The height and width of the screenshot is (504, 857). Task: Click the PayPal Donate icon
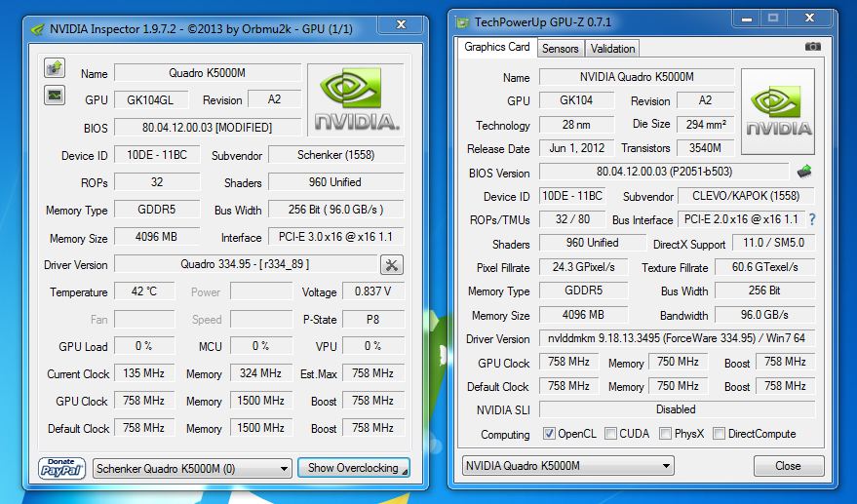click(x=61, y=469)
